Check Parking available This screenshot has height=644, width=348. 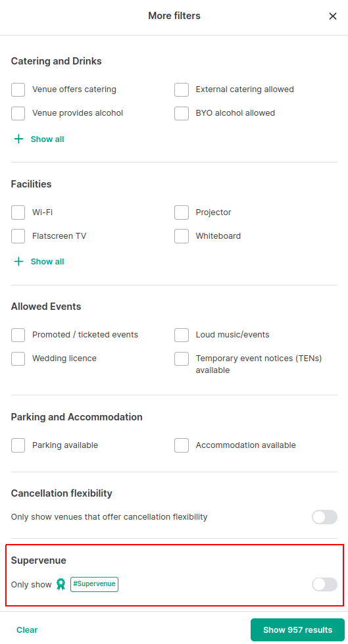(x=18, y=445)
